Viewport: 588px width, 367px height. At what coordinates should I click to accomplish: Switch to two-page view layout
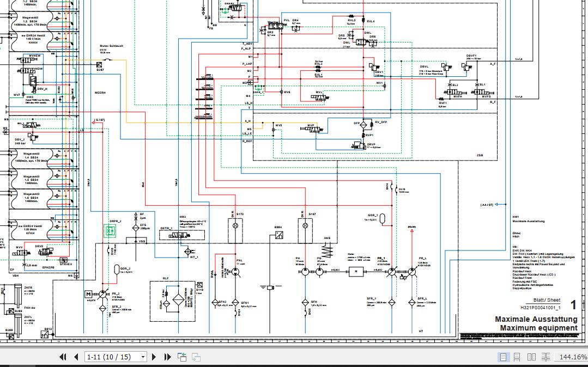531,357
